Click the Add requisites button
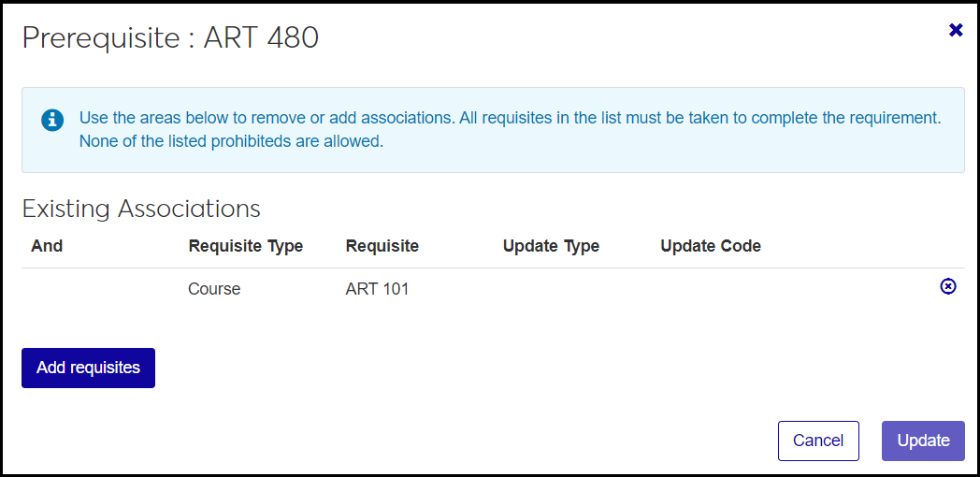 (x=88, y=368)
